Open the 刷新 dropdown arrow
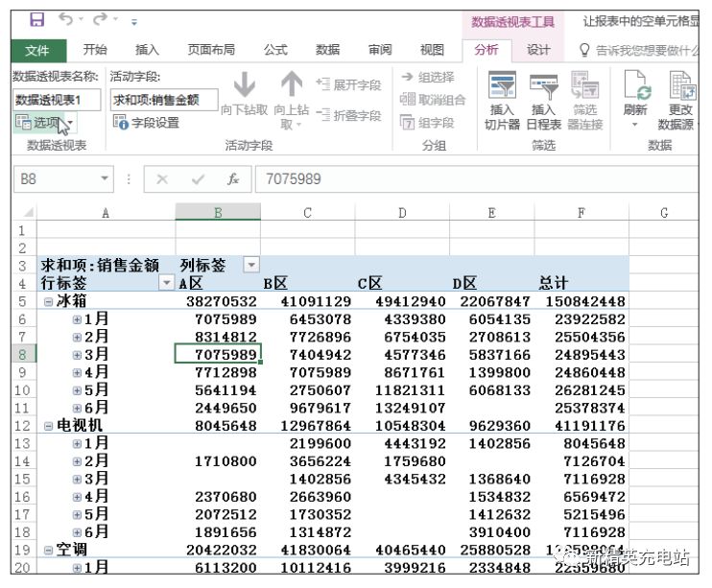 click(635, 125)
